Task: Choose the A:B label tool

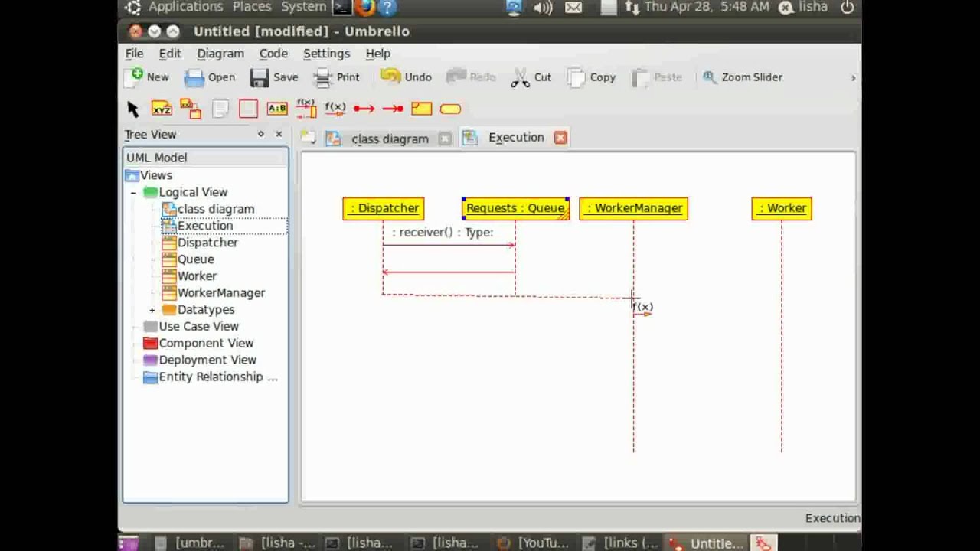Action: click(x=276, y=109)
